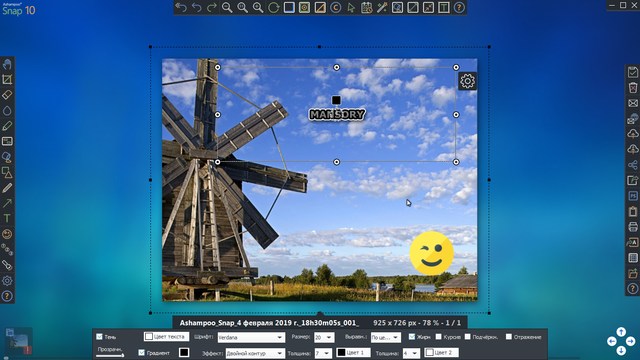Enable the Отражение (reflection) checkbox
The image size is (640, 360).
(509, 337)
